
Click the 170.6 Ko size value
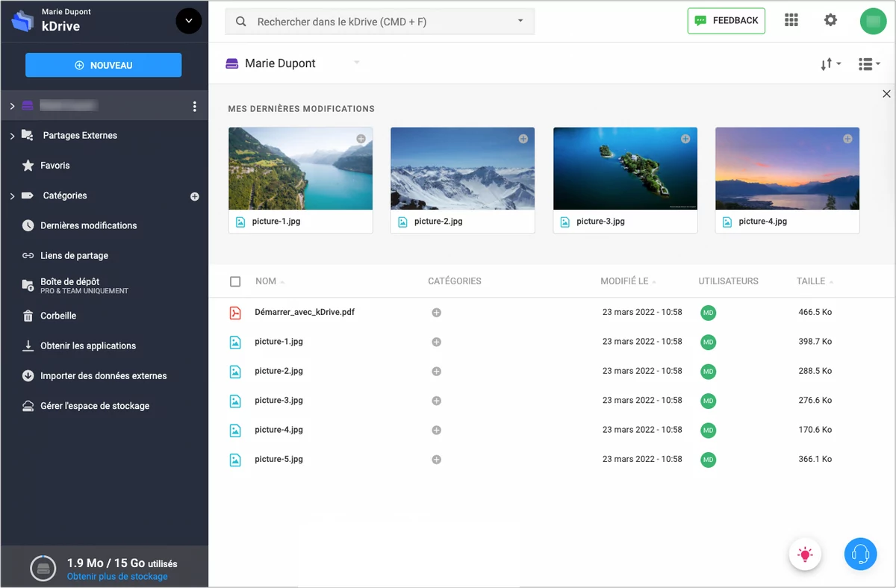[x=815, y=430]
